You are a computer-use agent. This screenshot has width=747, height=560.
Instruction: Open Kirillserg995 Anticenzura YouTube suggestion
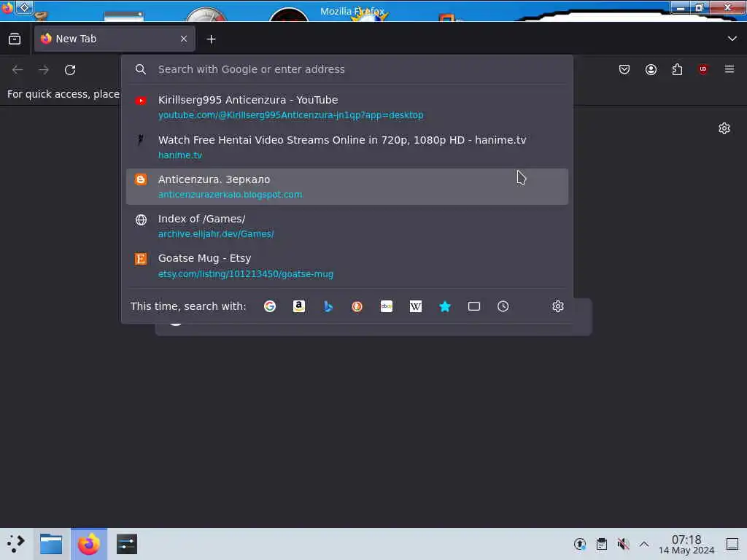[347, 107]
